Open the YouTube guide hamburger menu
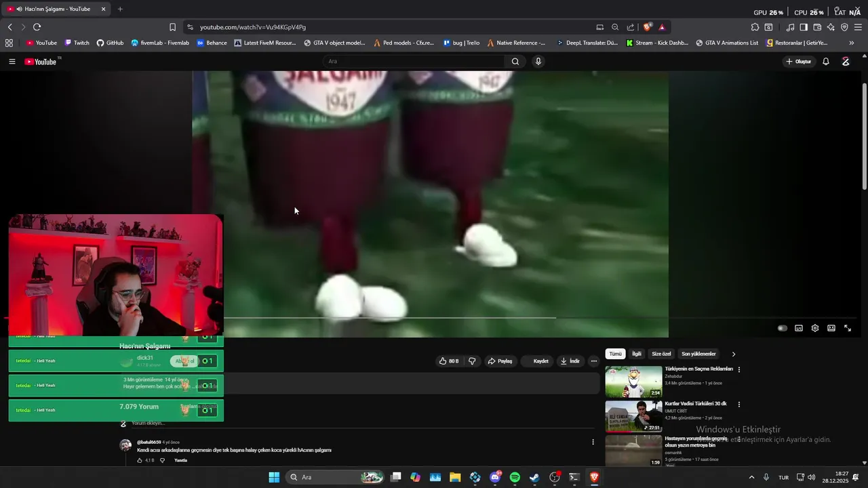Screen dimensions: 868x488 click(12, 62)
